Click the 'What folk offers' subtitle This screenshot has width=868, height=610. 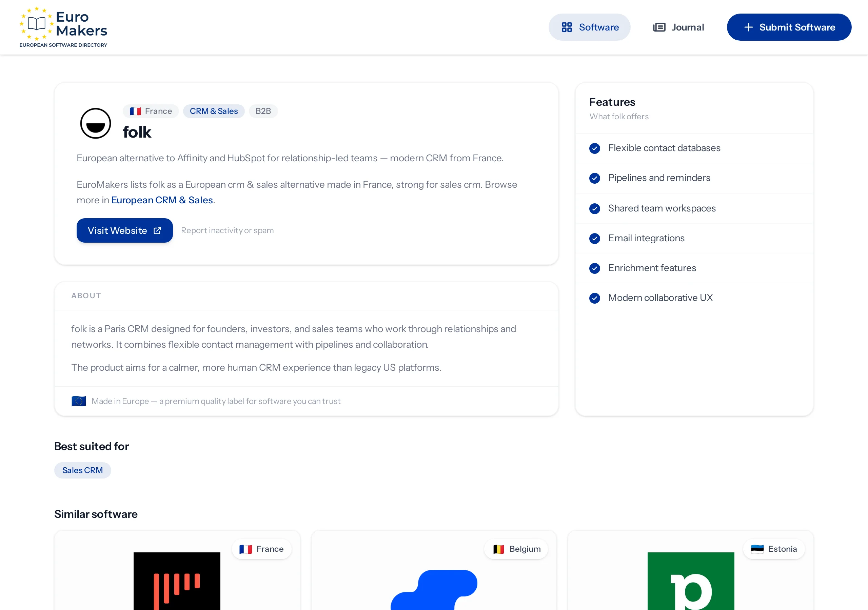[x=619, y=116]
